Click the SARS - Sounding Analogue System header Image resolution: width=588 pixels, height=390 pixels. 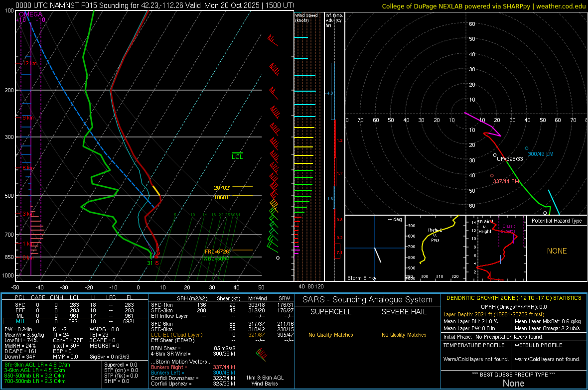pyautogui.click(x=368, y=300)
